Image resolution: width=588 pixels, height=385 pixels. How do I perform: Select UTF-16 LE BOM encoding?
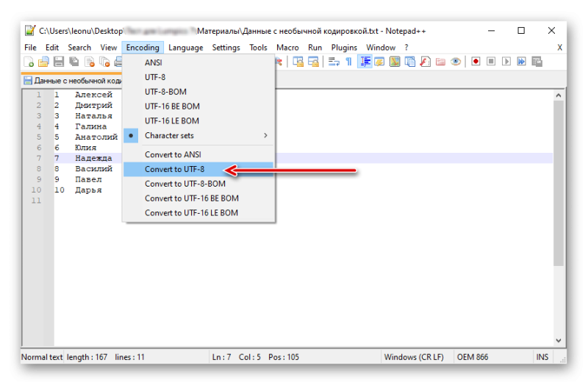coord(198,121)
